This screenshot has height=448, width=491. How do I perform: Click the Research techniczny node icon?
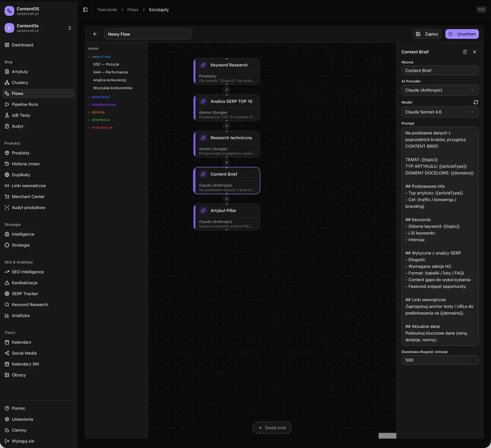tap(203, 138)
